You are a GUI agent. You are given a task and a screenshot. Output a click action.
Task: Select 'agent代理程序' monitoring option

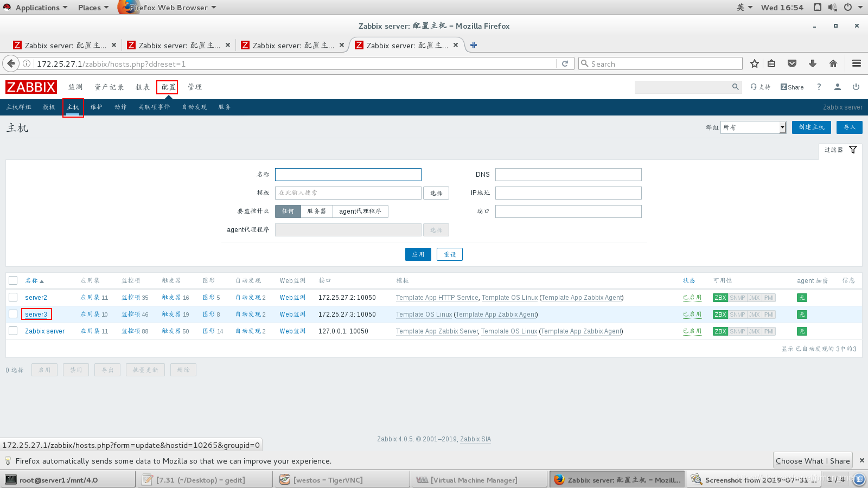coord(360,211)
